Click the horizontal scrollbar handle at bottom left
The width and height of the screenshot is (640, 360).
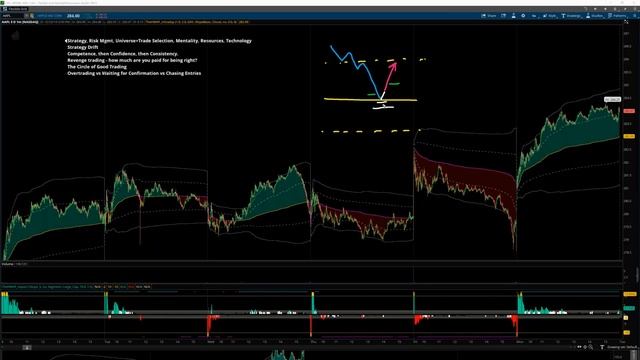pos(27,347)
